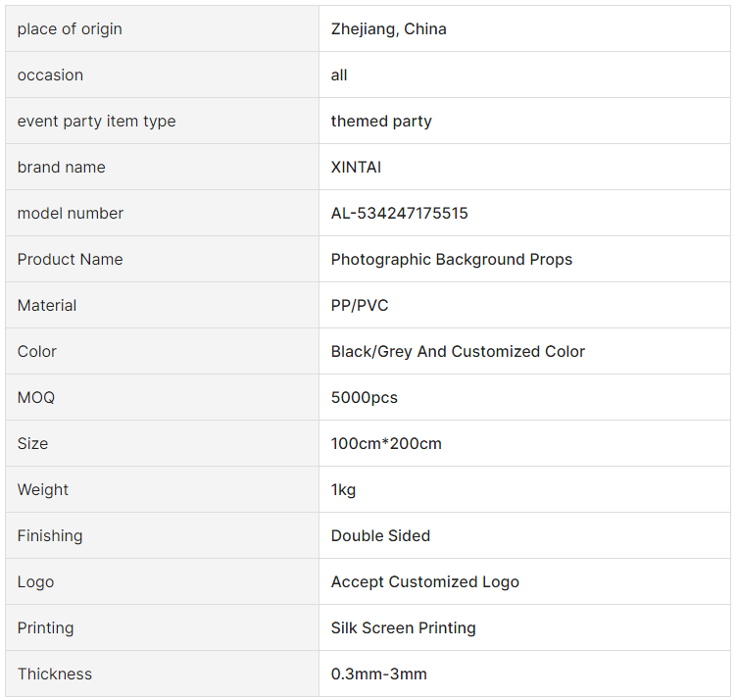Viewport: 737px width, 700px height.
Task: Click the Zhejiang, China origin value
Action: [388, 29]
